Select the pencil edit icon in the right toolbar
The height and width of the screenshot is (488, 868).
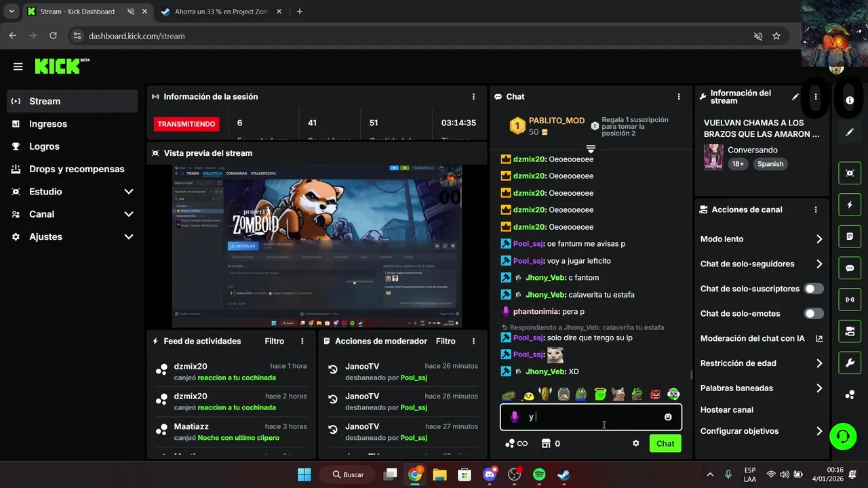coord(850,132)
